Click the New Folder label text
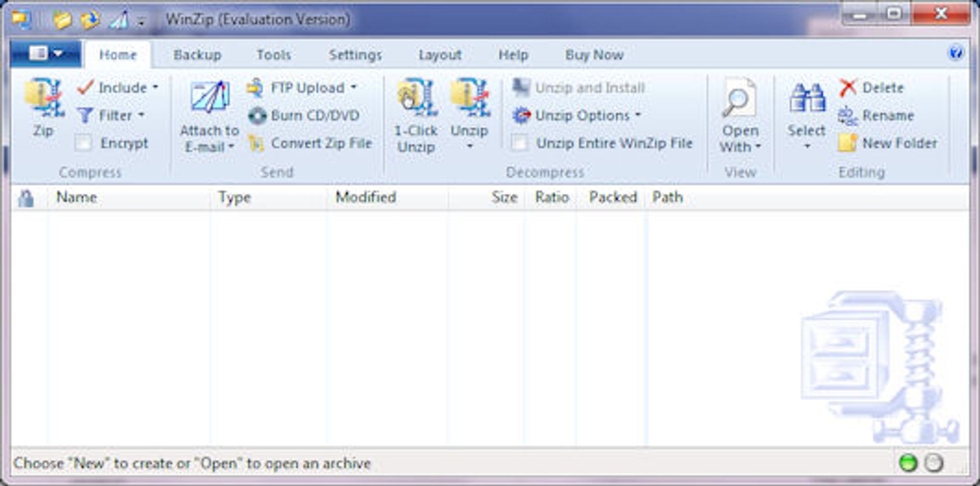This screenshot has width=980, height=486. click(x=900, y=143)
